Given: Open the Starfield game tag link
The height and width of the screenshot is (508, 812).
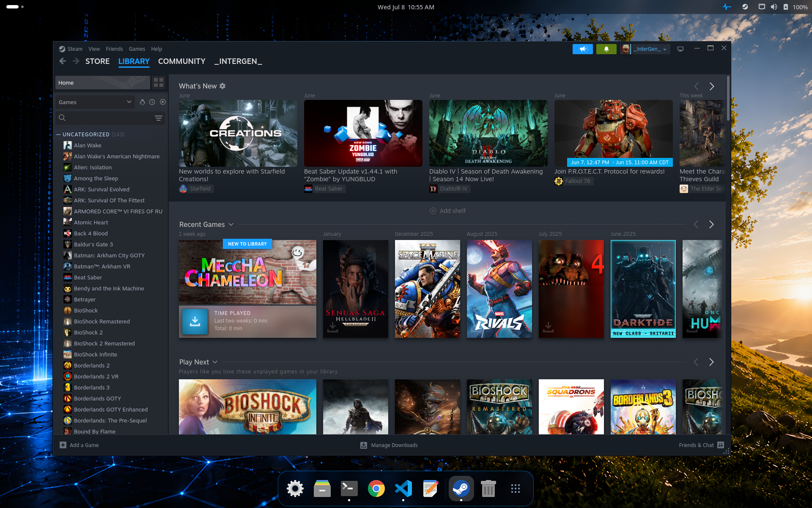Looking at the screenshot, I should coord(196,189).
